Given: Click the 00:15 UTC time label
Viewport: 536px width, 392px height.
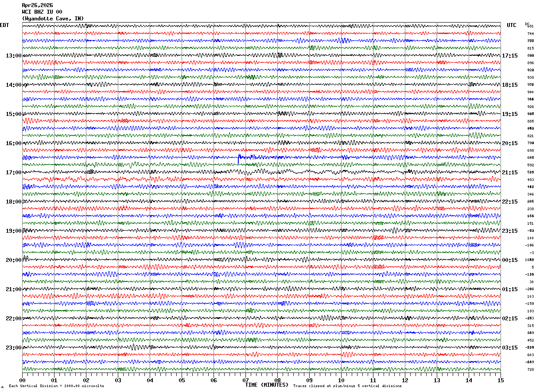Looking at the screenshot, I should [x=510, y=260].
